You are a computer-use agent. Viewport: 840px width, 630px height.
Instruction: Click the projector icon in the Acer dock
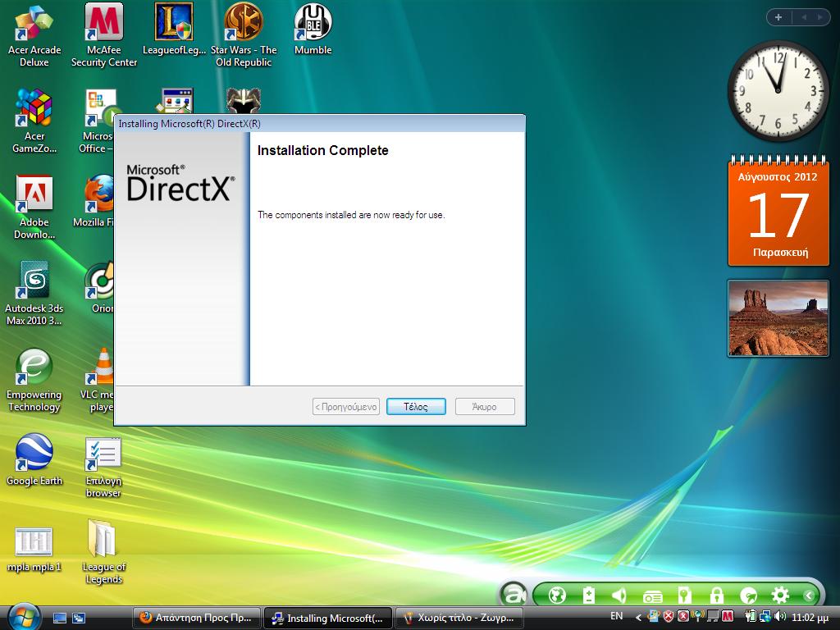tap(652, 596)
